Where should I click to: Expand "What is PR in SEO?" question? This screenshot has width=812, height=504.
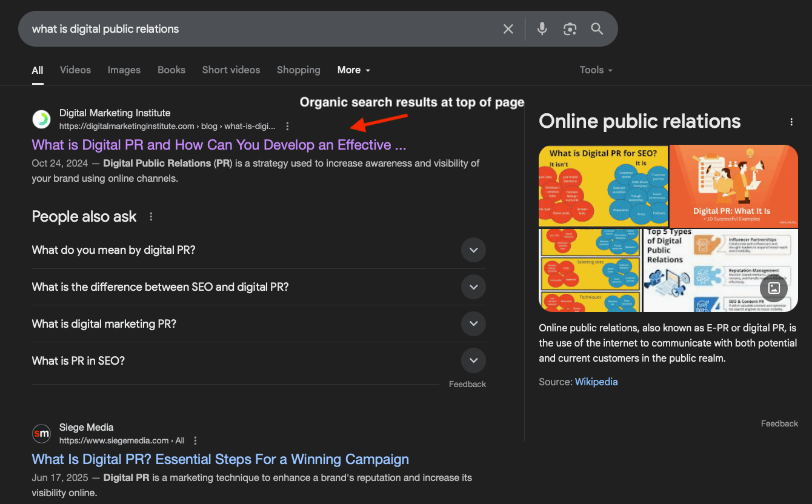[473, 360]
